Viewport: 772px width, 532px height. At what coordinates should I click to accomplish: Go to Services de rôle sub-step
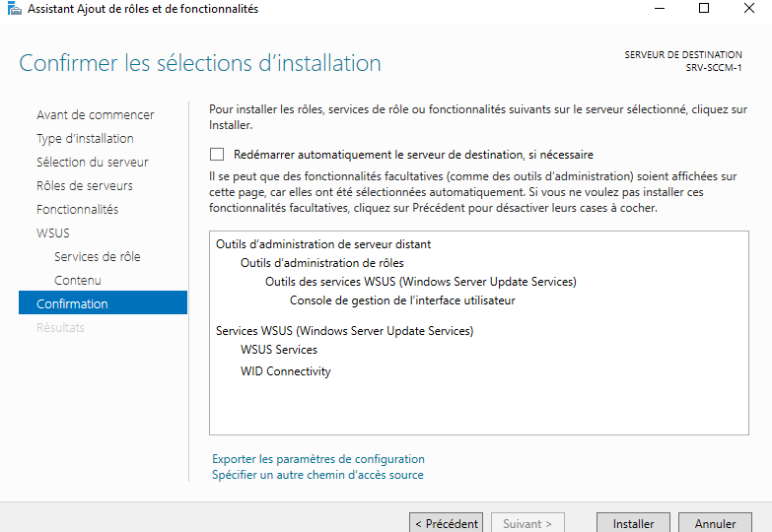[98, 257]
